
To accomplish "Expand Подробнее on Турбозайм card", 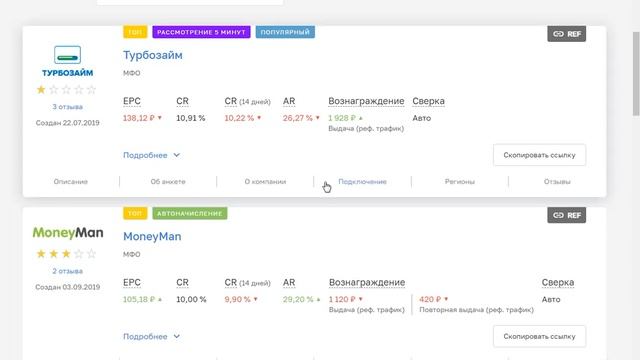I will pyautogui.click(x=151, y=155).
